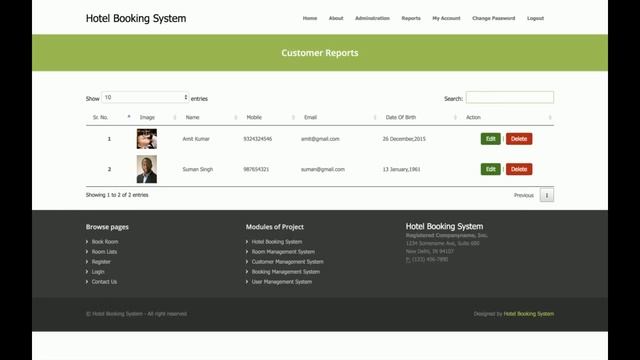
Task: Open Change Password page
Action: [493, 18]
